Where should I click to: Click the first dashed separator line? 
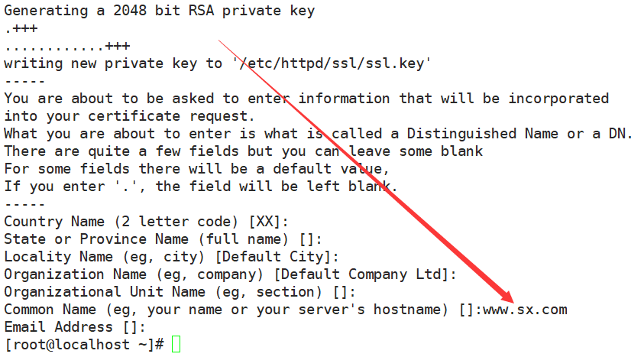[24, 81]
